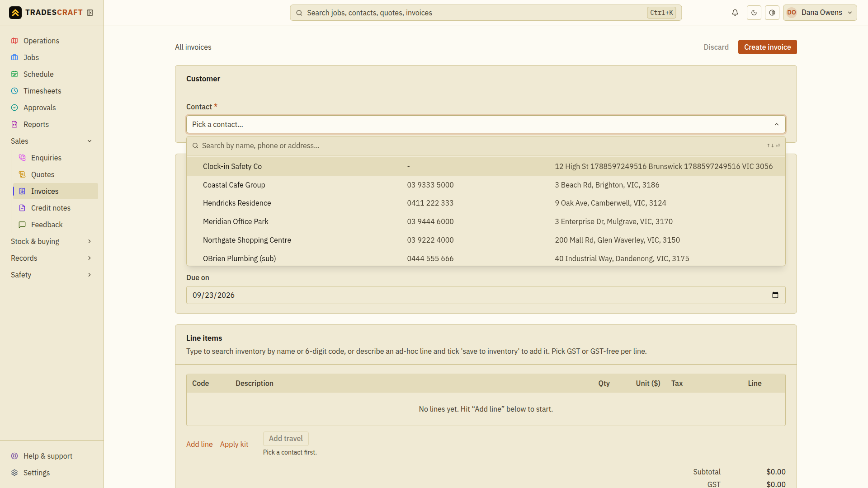Click the Description column header
Viewport: 868px width, 488px height.
click(x=254, y=383)
